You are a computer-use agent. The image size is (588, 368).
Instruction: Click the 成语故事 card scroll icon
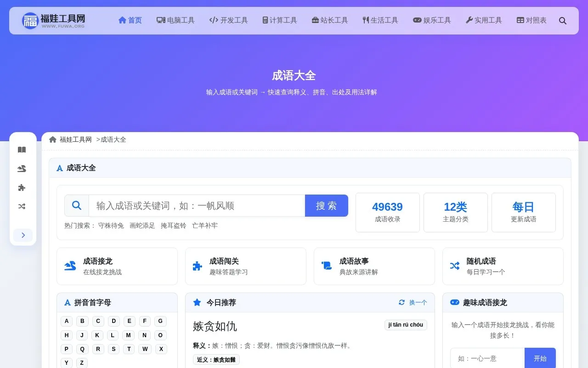pyautogui.click(x=327, y=266)
